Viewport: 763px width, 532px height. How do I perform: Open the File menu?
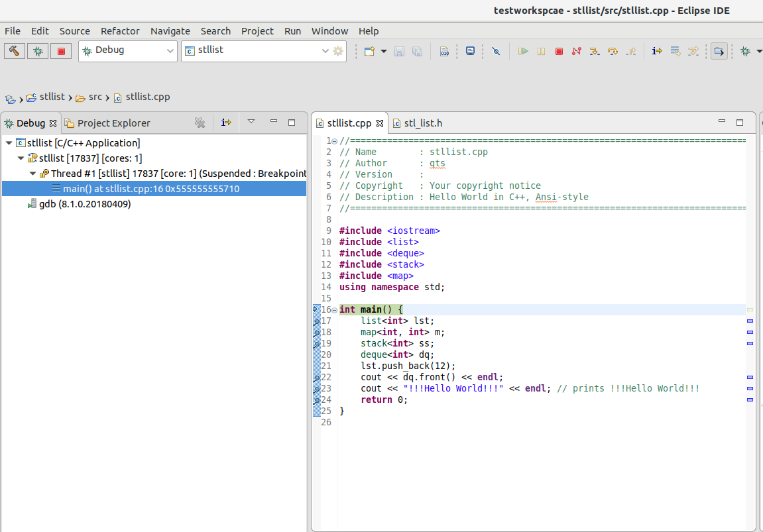pyautogui.click(x=13, y=31)
